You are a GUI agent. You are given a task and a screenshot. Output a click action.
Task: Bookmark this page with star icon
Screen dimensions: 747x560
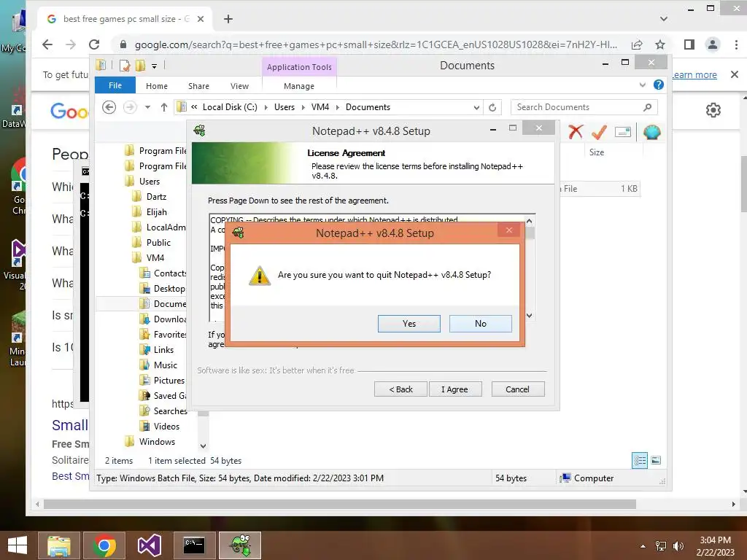click(659, 44)
